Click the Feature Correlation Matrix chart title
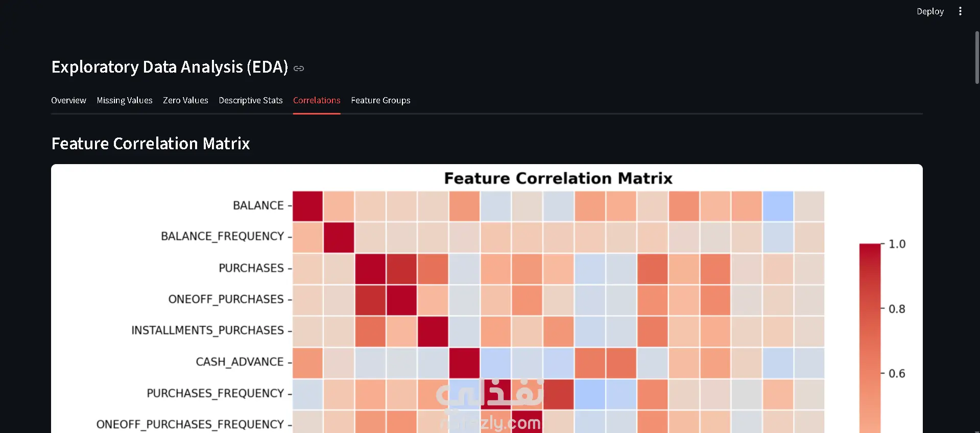The width and height of the screenshot is (980, 433). (558, 178)
